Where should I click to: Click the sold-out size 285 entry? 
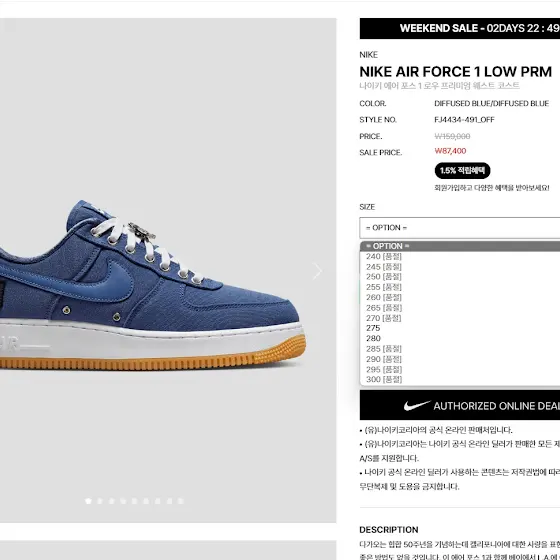coord(460,349)
